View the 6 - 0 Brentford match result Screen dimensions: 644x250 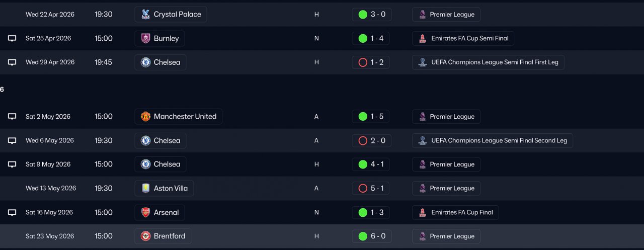coord(371,236)
